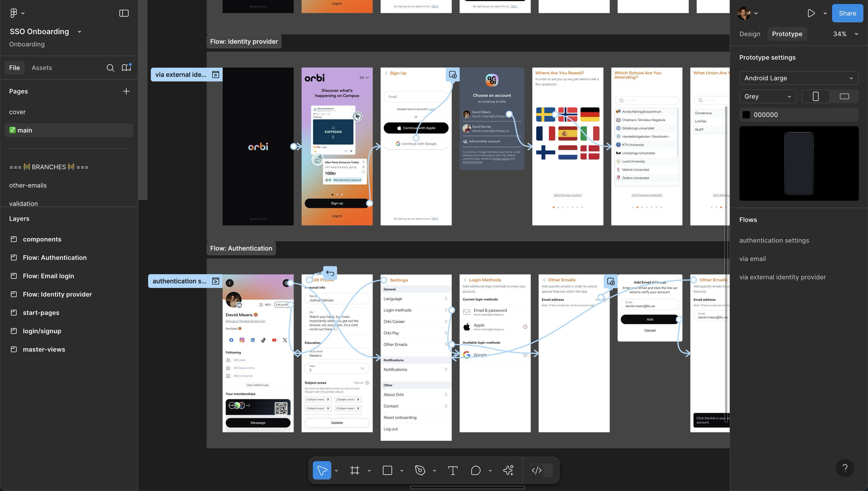868x491 pixels.
Task: Click overlay icon on Other Emails frame
Action: click(611, 281)
